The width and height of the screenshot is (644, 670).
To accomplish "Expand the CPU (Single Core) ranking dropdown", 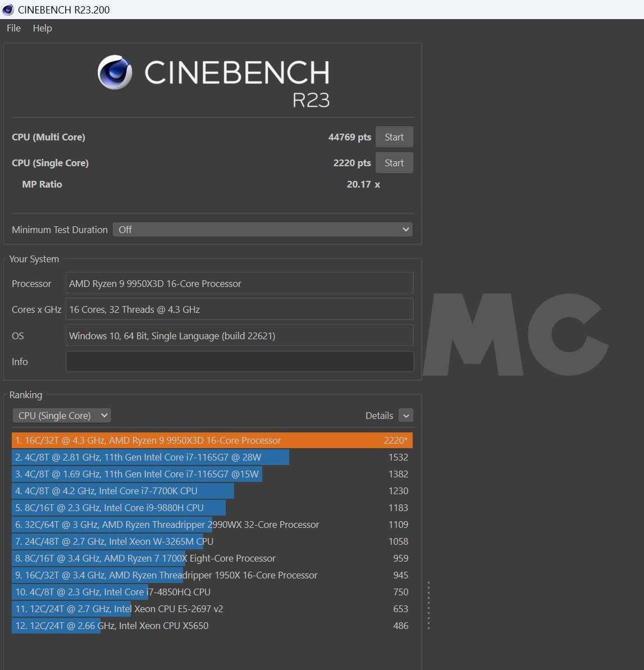I will [62, 416].
